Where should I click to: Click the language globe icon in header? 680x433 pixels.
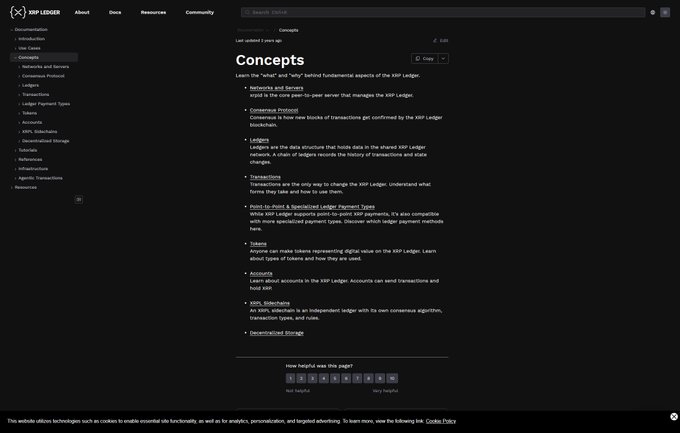(x=652, y=12)
